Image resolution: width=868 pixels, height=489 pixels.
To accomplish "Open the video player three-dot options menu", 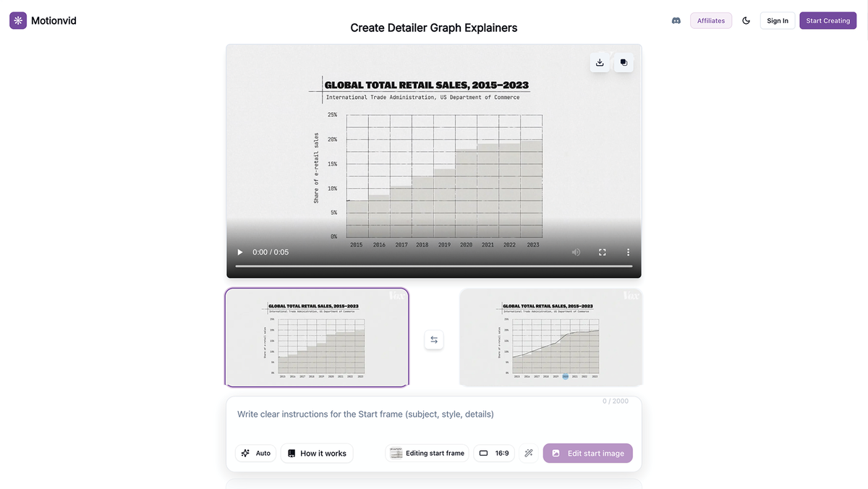I will 628,252.
